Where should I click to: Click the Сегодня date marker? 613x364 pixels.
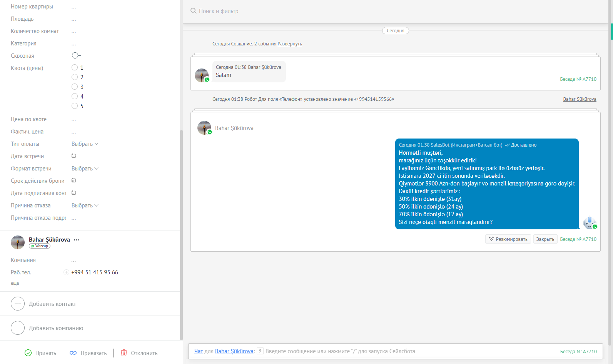click(396, 31)
